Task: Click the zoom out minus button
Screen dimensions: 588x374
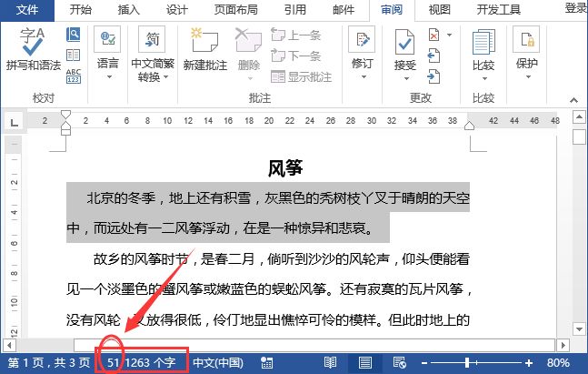Action: pyautogui.click(x=424, y=363)
